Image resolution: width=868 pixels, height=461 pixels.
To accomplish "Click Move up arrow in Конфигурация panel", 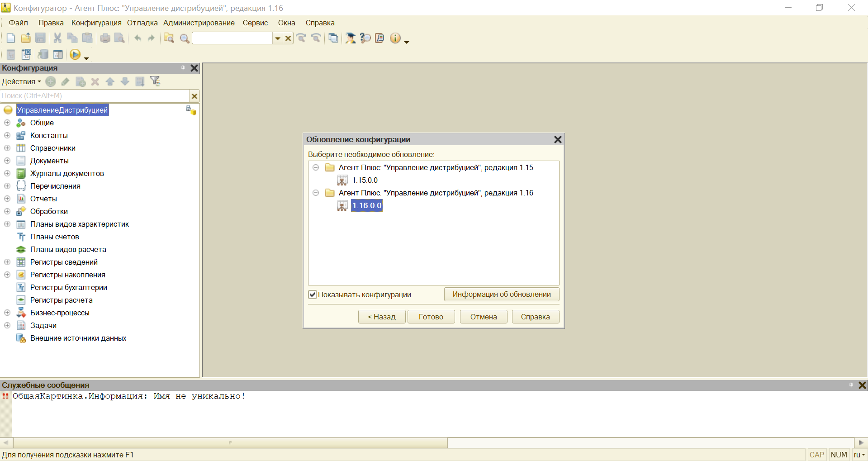I will 110,81.
